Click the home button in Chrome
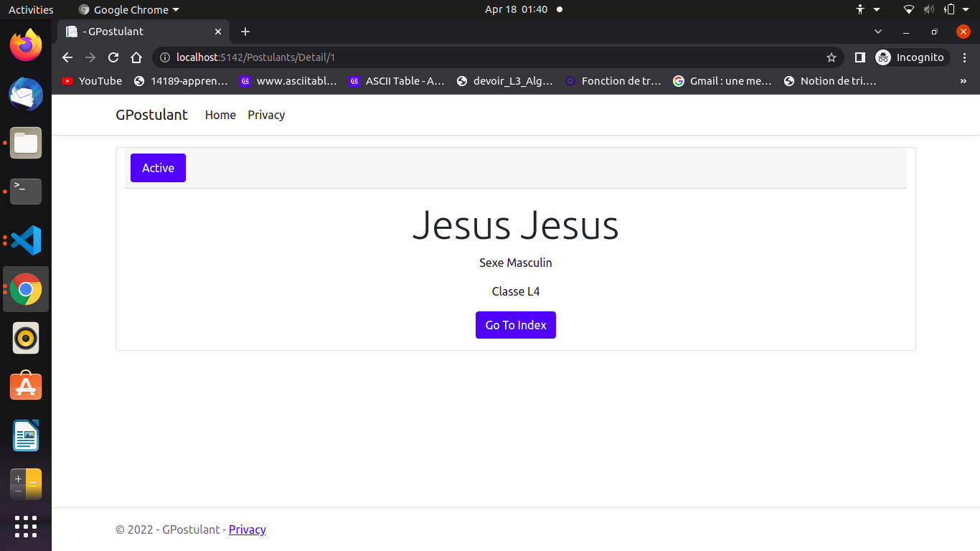980x551 pixels. [x=136, y=57]
